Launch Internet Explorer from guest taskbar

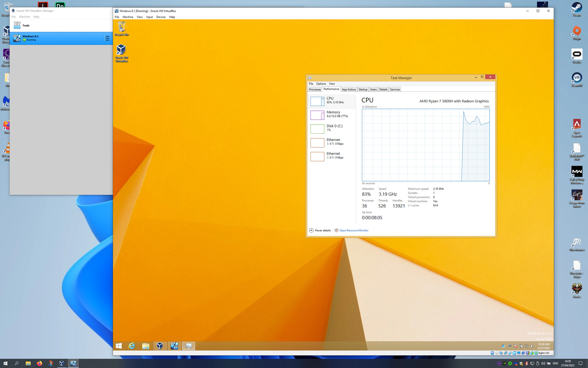[132, 346]
